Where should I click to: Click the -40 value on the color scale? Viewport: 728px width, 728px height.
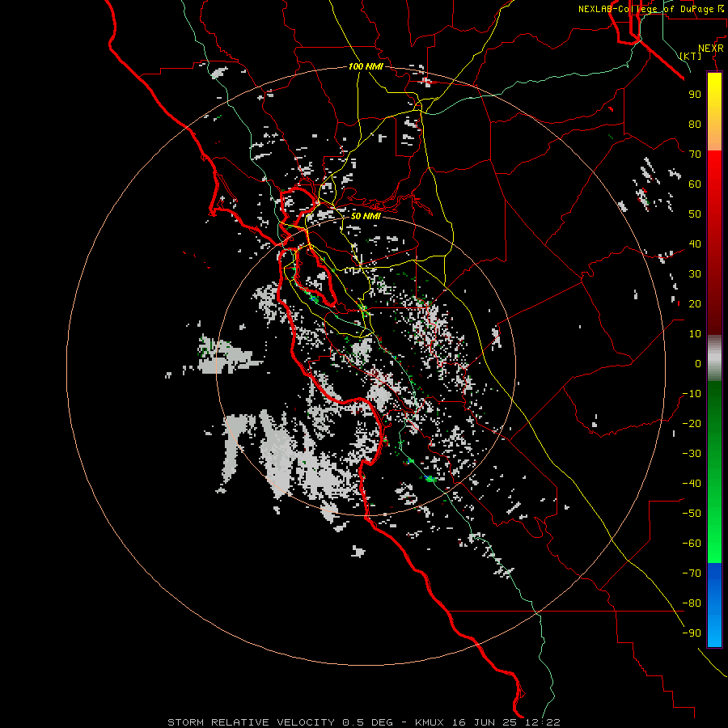(692, 484)
